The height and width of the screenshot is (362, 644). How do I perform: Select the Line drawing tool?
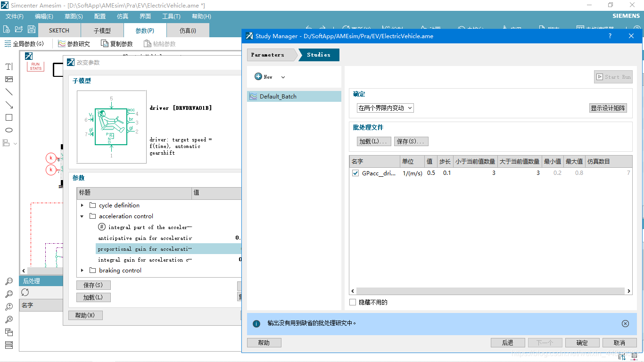click(9, 92)
